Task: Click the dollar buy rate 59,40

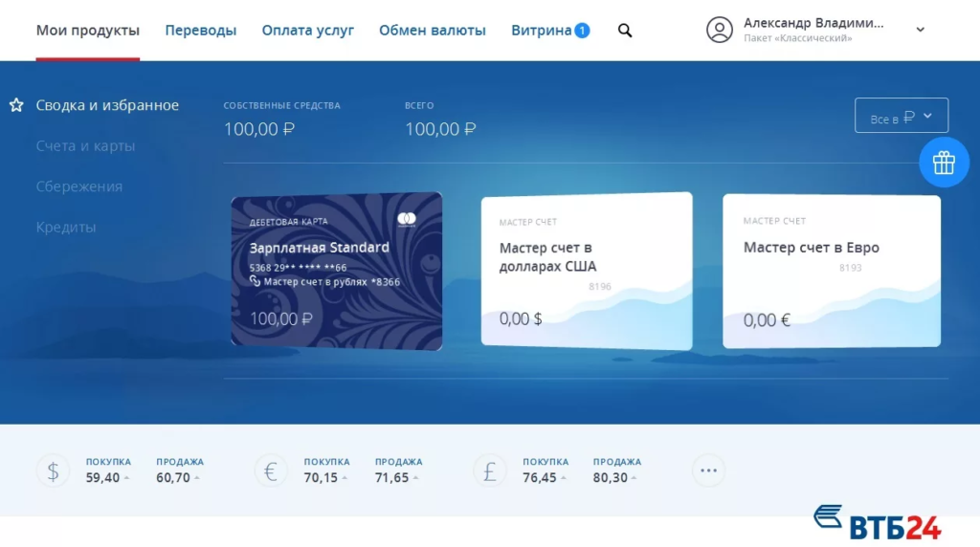Action: coord(103,478)
